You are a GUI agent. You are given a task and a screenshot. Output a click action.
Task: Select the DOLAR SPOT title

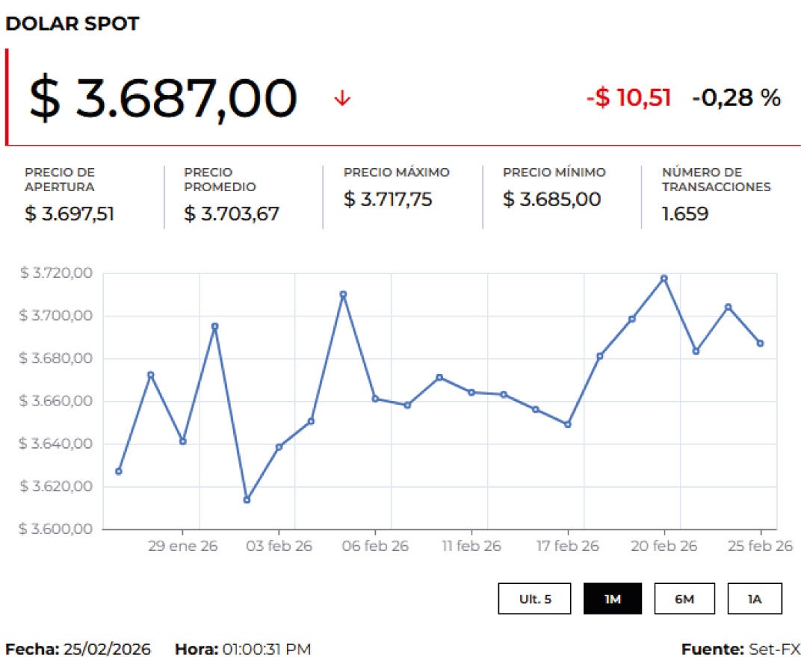[72, 23]
